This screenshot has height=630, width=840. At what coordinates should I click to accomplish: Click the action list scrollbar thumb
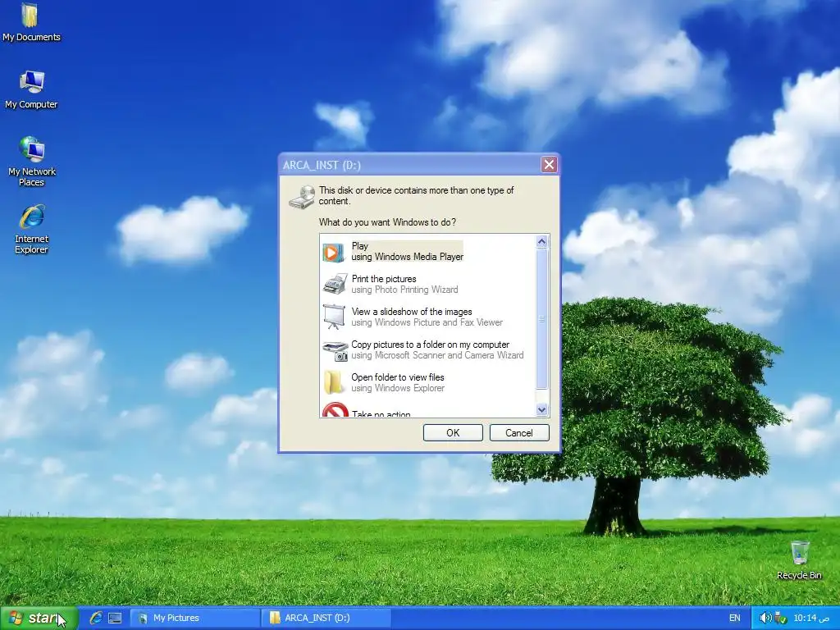click(541, 319)
